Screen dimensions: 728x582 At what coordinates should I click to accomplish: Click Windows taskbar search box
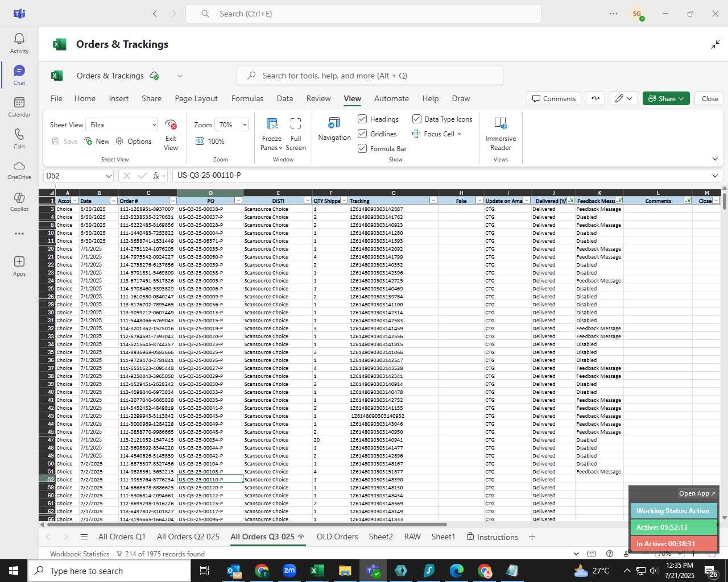[109, 571]
